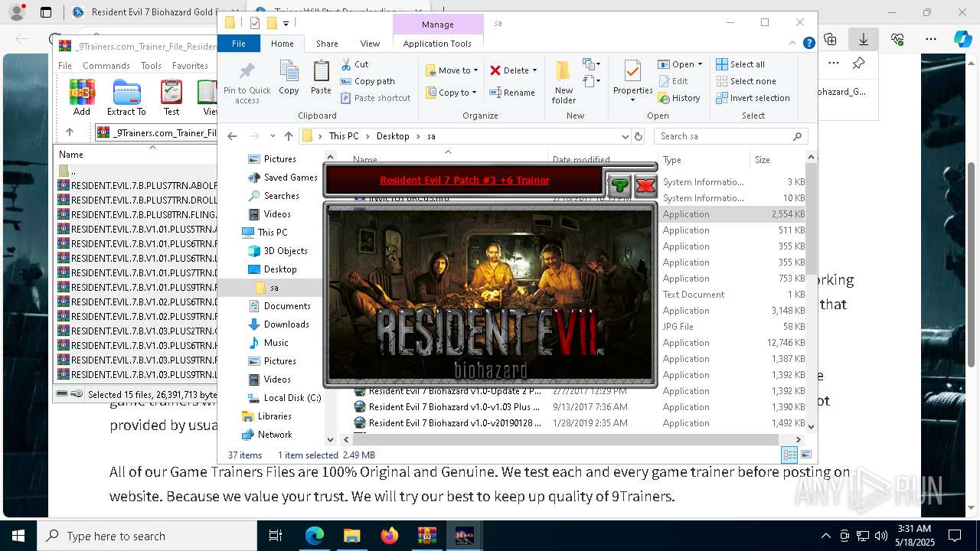Open the Application Tools tab
The height and width of the screenshot is (551, 980).
click(x=437, y=44)
